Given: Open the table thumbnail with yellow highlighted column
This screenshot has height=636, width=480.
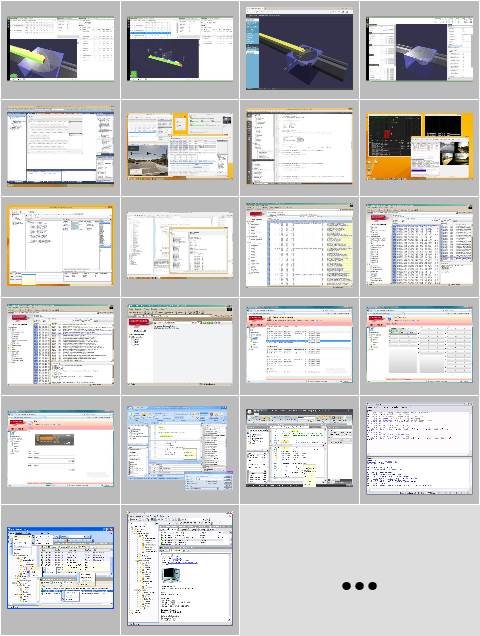Looking at the screenshot, I should pos(299,245).
